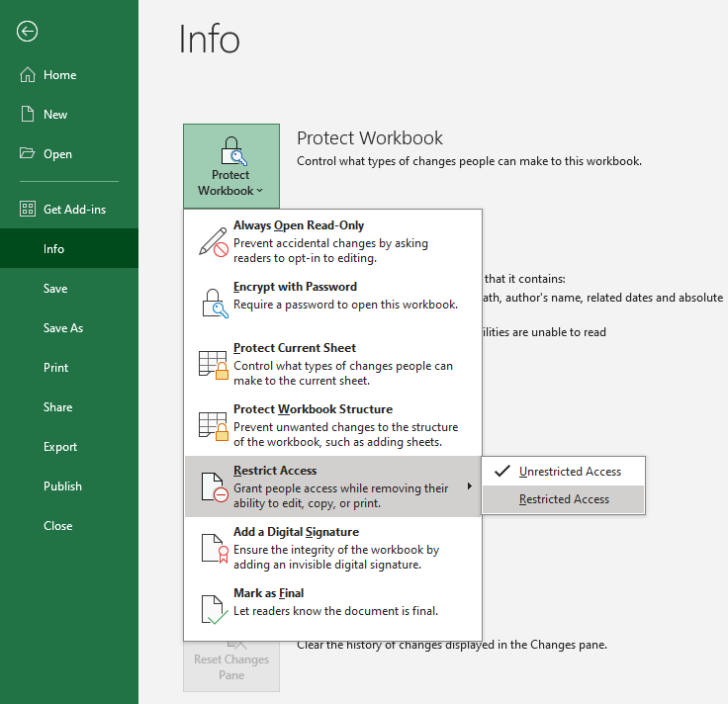Image resolution: width=728 pixels, height=704 pixels.
Task: Click the Protect Workbook Structure icon
Action: [214, 425]
